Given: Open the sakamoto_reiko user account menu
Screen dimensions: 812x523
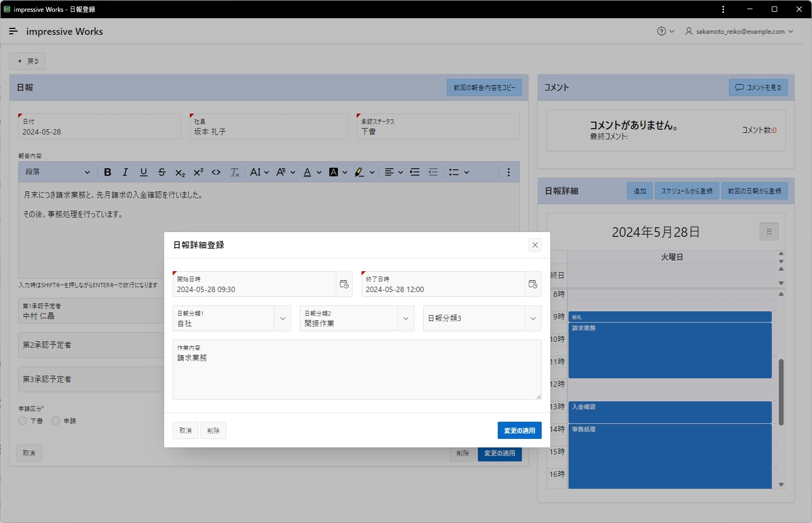Looking at the screenshot, I should coord(739,31).
